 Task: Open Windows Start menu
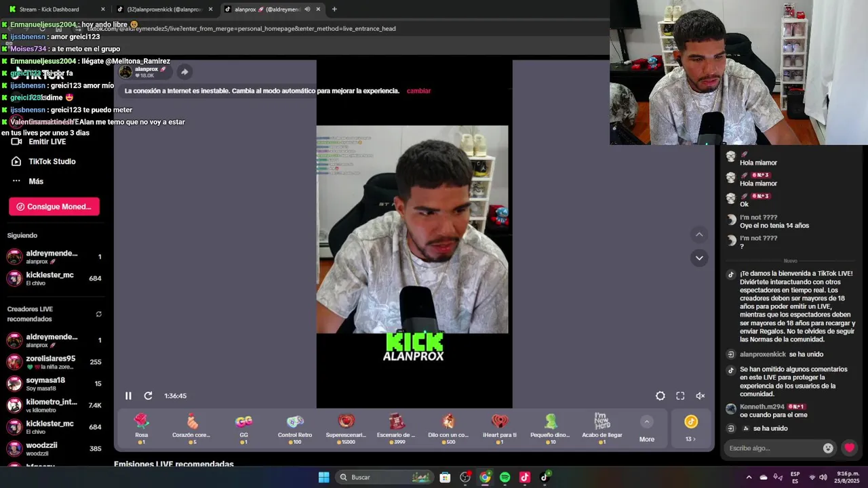[x=323, y=477]
